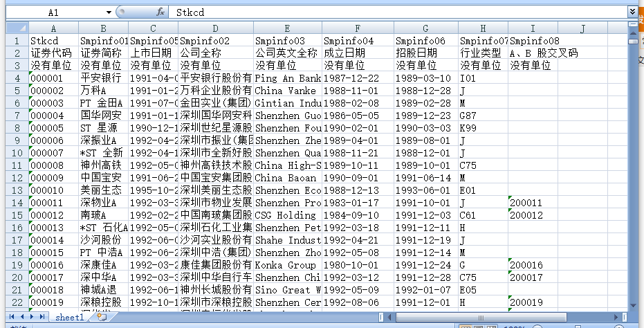Click the 证券代码 cell
Viewport: 644px width, 328px height.
click(x=53, y=53)
